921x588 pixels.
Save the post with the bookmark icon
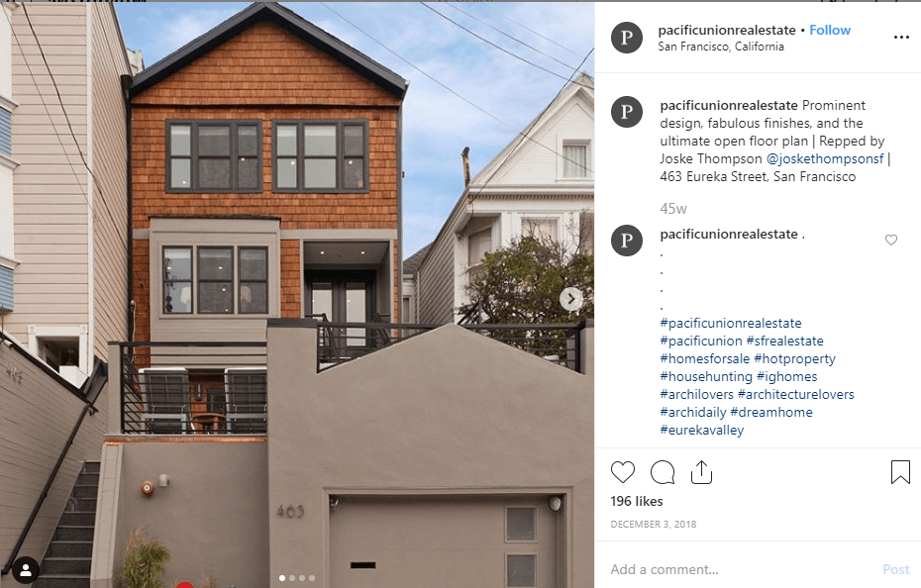click(x=900, y=472)
